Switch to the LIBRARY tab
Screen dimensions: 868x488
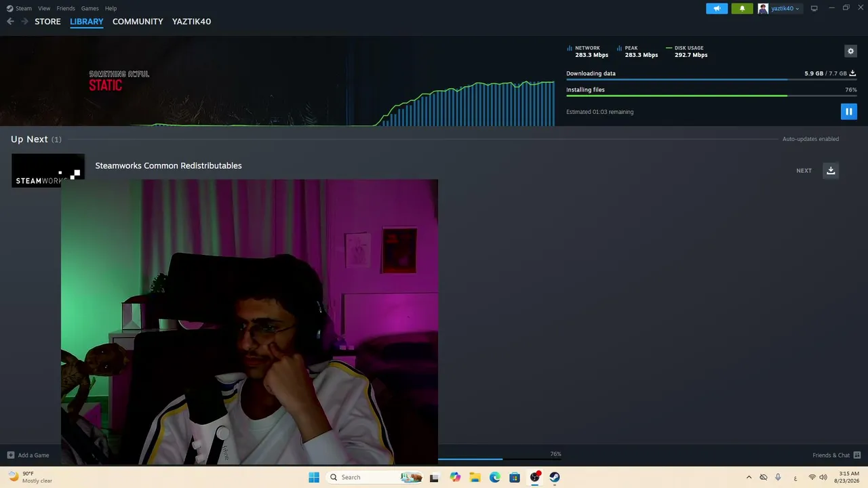click(x=87, y=22)
